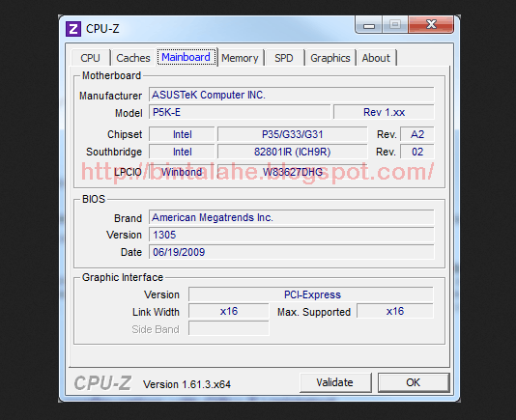The height and width of the screenshot is (420, 516).
Task: Click the Motherboard group heading
Action: pyautogui.click(x=111, y=75)
